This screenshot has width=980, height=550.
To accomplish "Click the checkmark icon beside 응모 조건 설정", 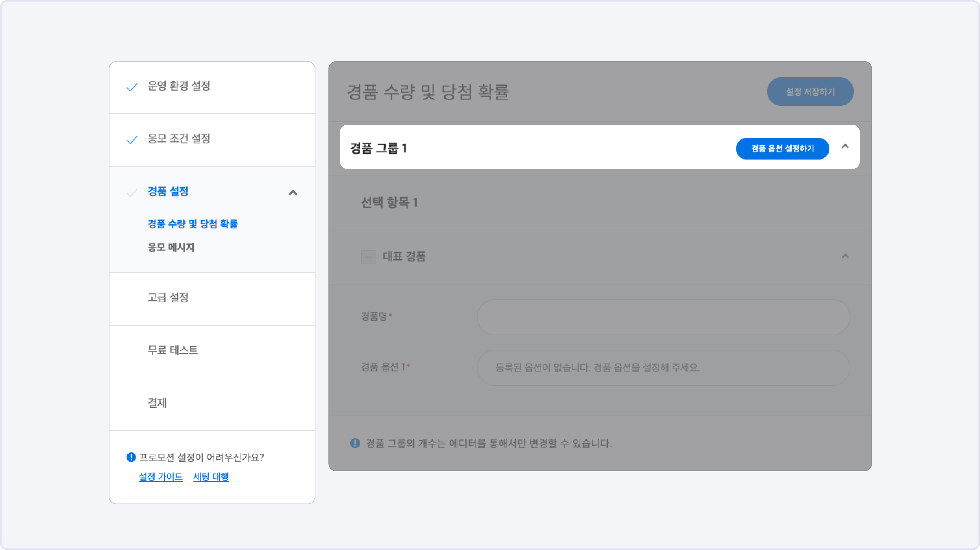I will (x=132, y=140).
